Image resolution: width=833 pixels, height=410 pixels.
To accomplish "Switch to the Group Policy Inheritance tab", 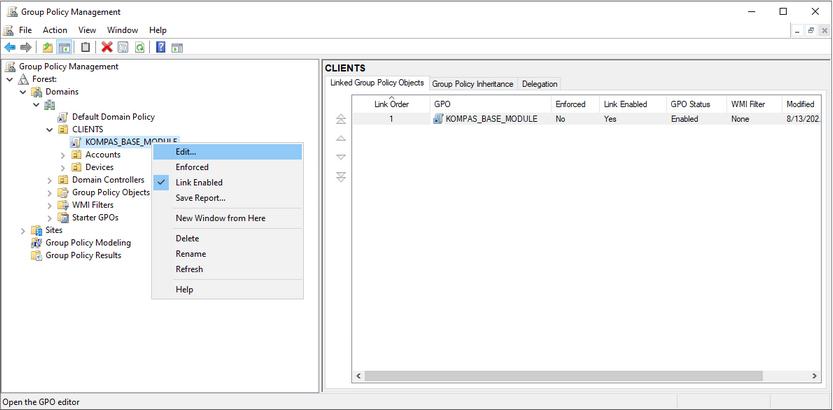I will click(x=472, y=84).
